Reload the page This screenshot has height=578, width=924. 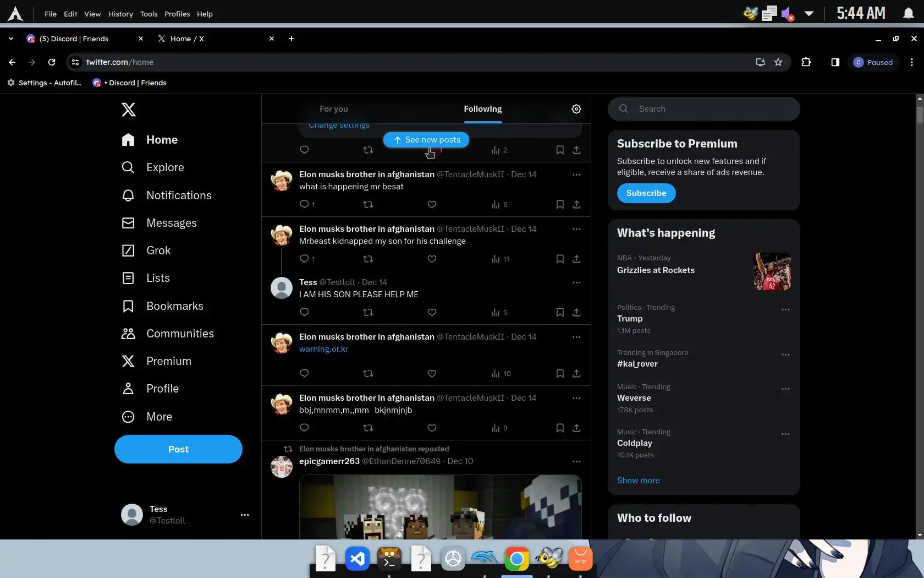[x=52, y=62]
